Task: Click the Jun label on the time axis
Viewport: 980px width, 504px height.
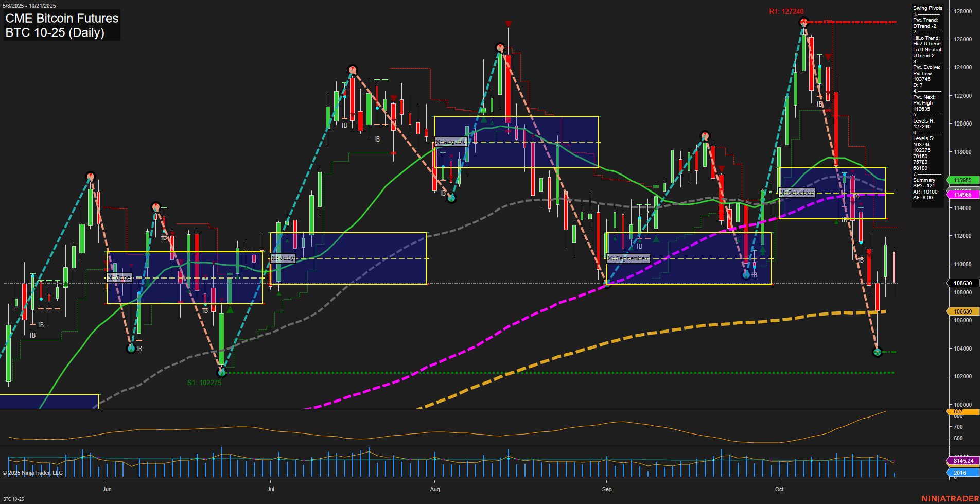Action: [107, 490]
